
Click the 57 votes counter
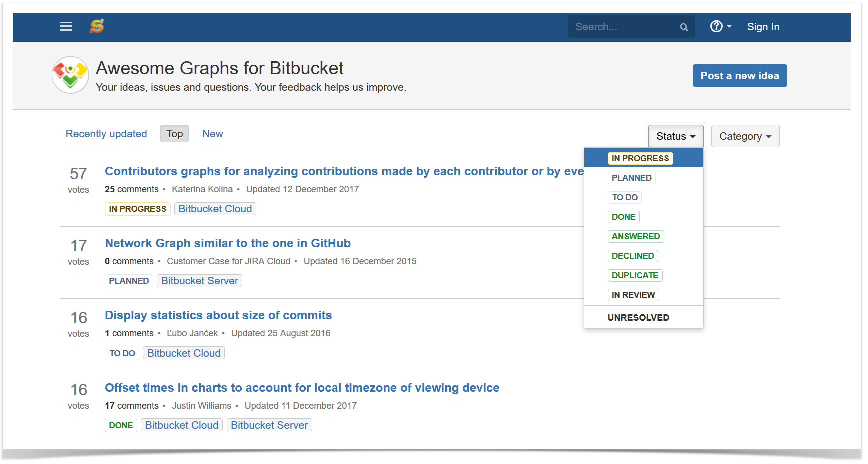coord(78,180)
